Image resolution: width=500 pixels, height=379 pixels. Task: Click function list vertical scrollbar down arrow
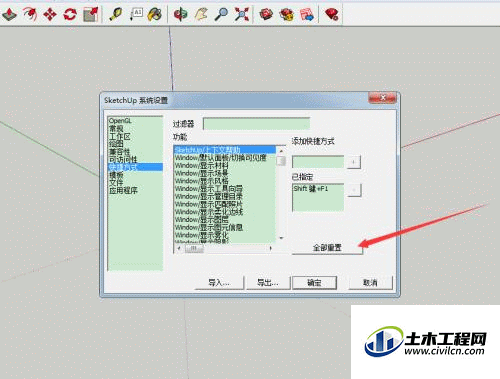(x=281, y=238)
